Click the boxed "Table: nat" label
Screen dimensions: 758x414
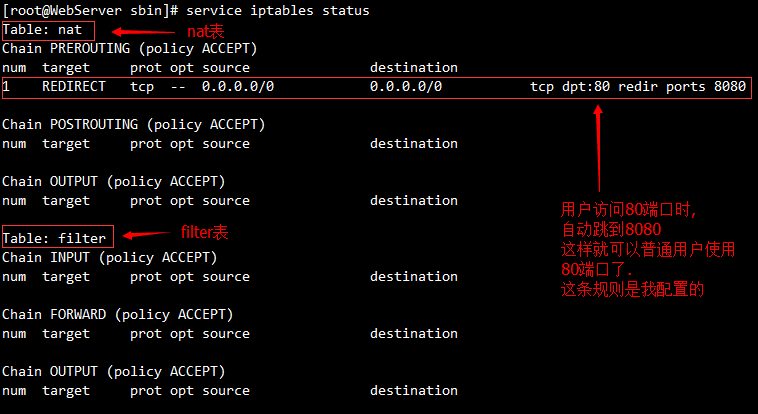click(42, 30)
